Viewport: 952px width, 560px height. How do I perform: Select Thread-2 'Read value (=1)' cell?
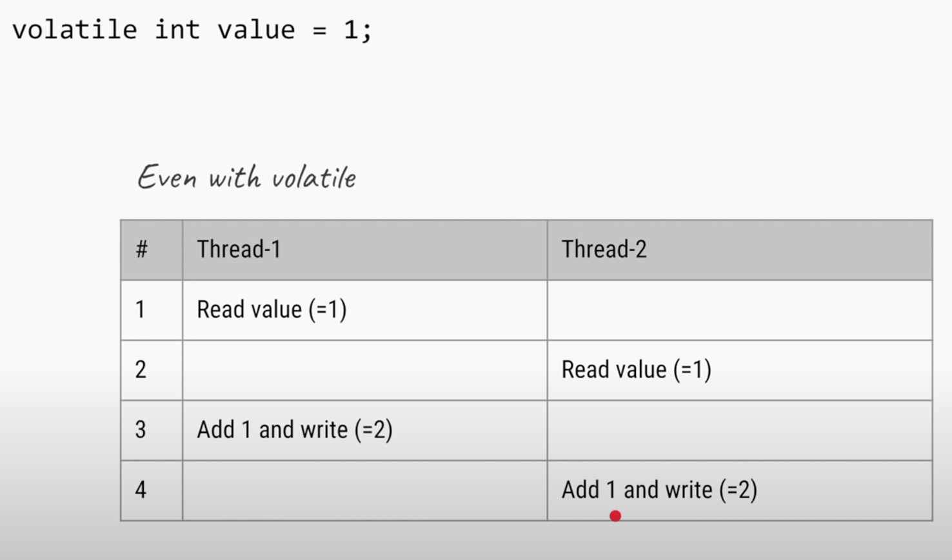[x=740, y=370]
